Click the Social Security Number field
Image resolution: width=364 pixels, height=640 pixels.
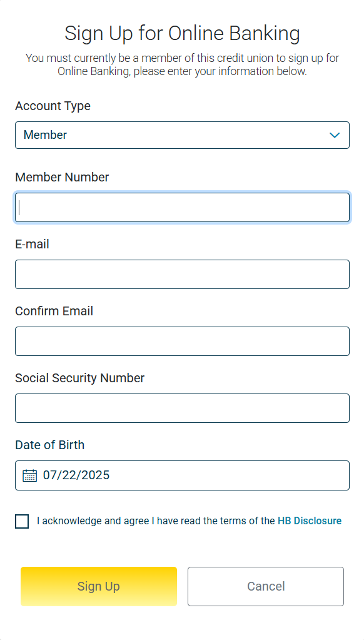click(x=182, y=408)
